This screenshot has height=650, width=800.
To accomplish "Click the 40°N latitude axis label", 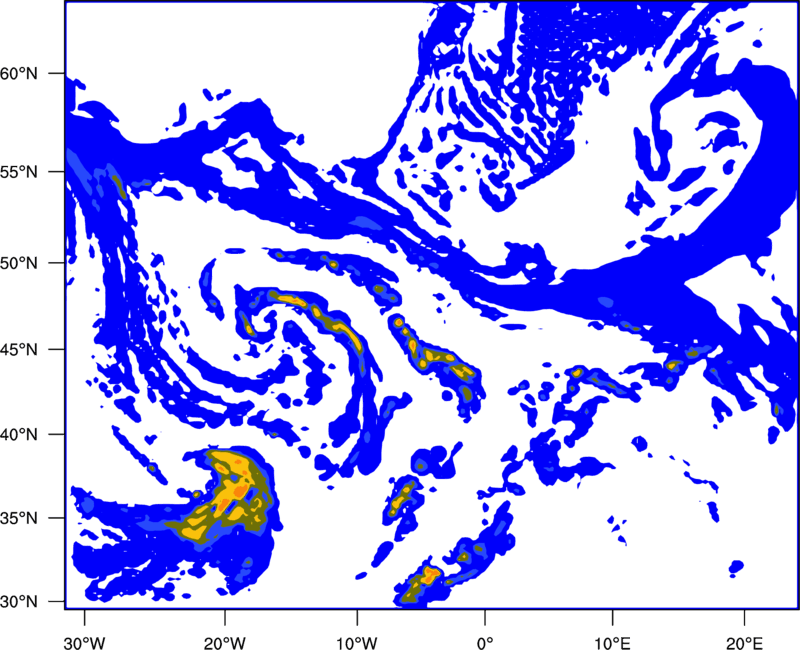I will 19,435.
